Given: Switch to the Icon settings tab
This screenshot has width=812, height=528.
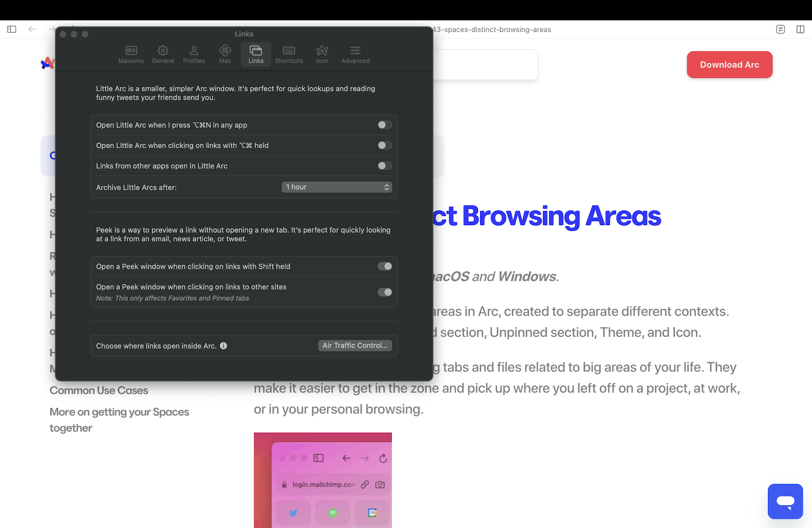Looking at the screenshot, I should tap(322, 54).
